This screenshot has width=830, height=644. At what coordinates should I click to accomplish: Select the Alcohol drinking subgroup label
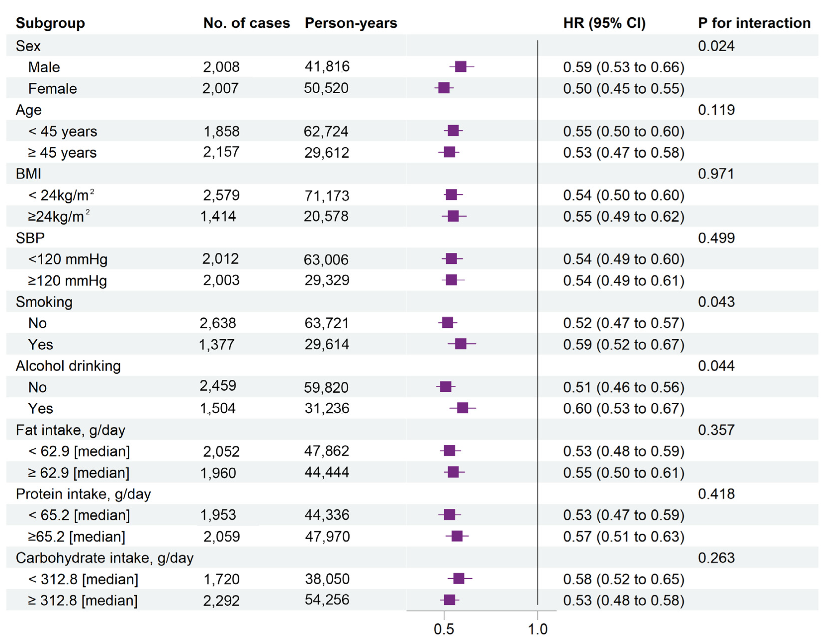point(68,366)
